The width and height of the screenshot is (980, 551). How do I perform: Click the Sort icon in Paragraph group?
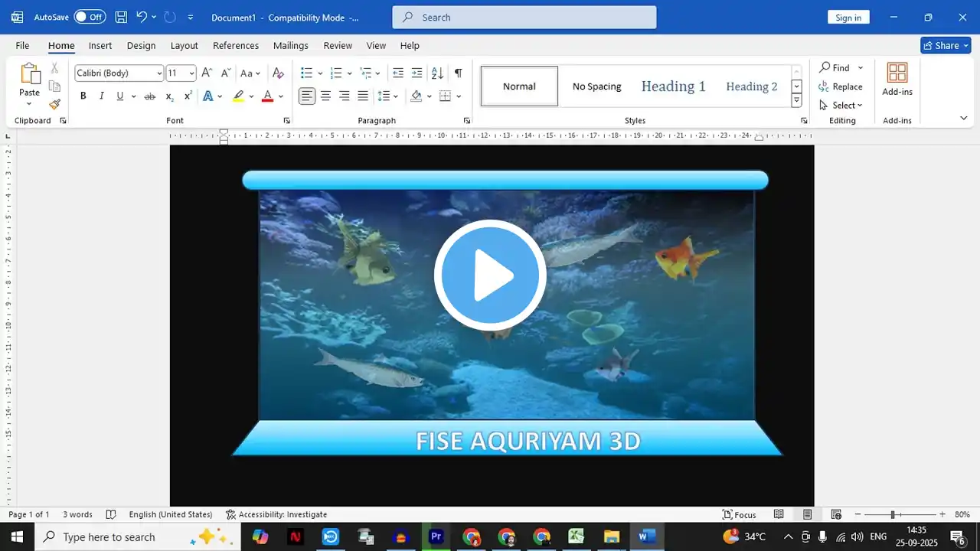point(437,73)
